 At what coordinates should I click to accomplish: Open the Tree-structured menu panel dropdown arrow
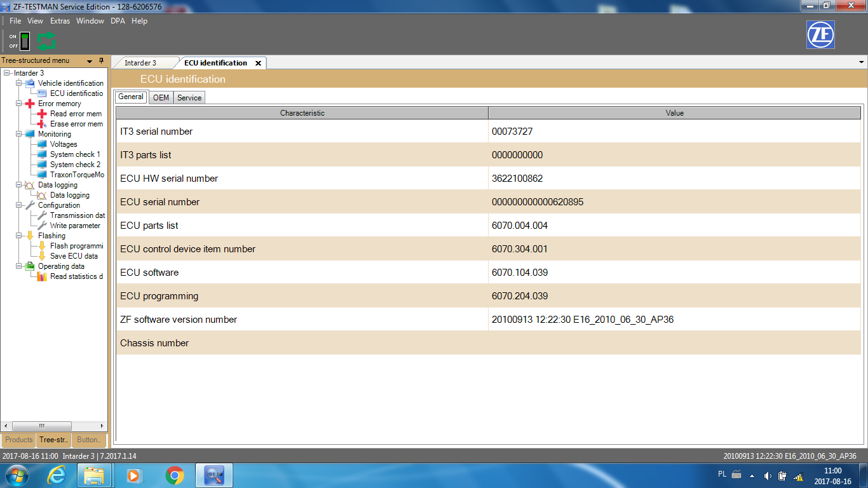90,61
